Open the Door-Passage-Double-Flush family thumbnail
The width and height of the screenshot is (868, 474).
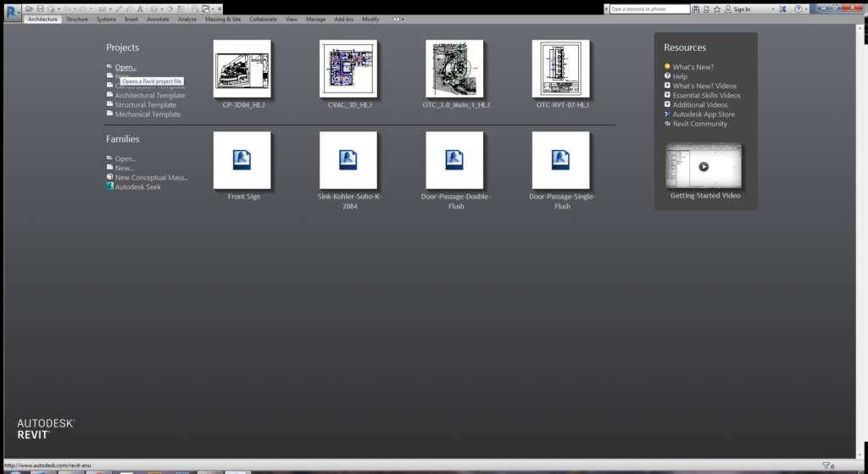click(x=454, y=160)
